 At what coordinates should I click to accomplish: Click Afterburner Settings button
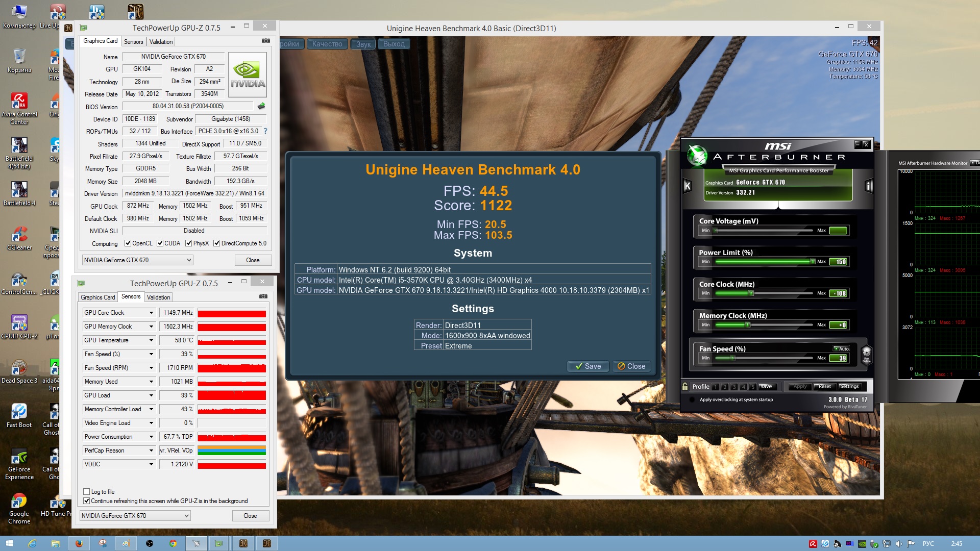[849, 387]
